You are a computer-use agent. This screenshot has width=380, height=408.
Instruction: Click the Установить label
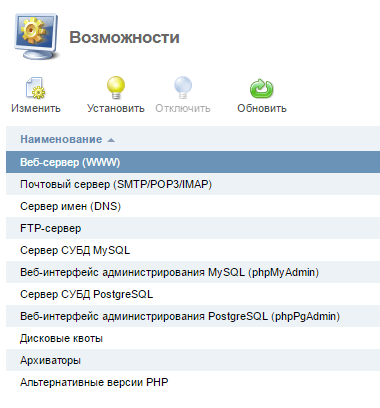[x=116, y=108]
